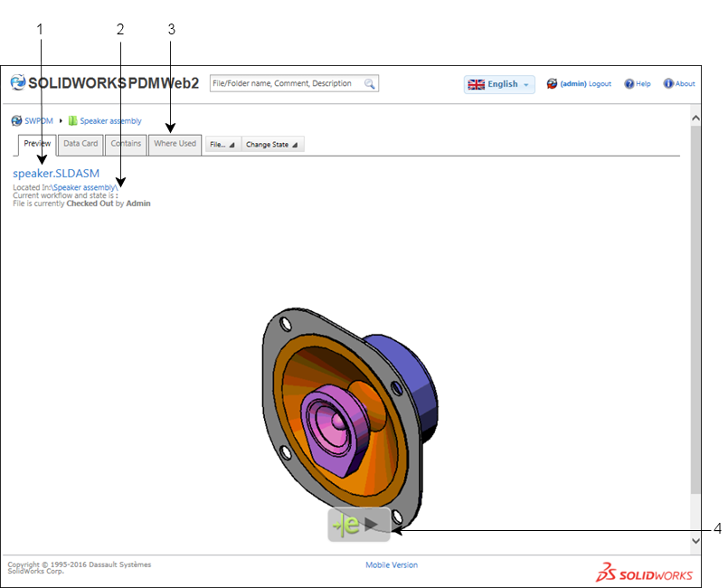
Task: Click the admin user icon
Action: [x=552, y=84]
